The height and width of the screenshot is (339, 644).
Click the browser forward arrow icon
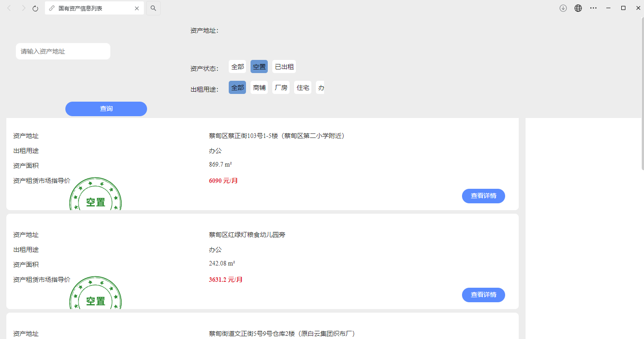23,8
